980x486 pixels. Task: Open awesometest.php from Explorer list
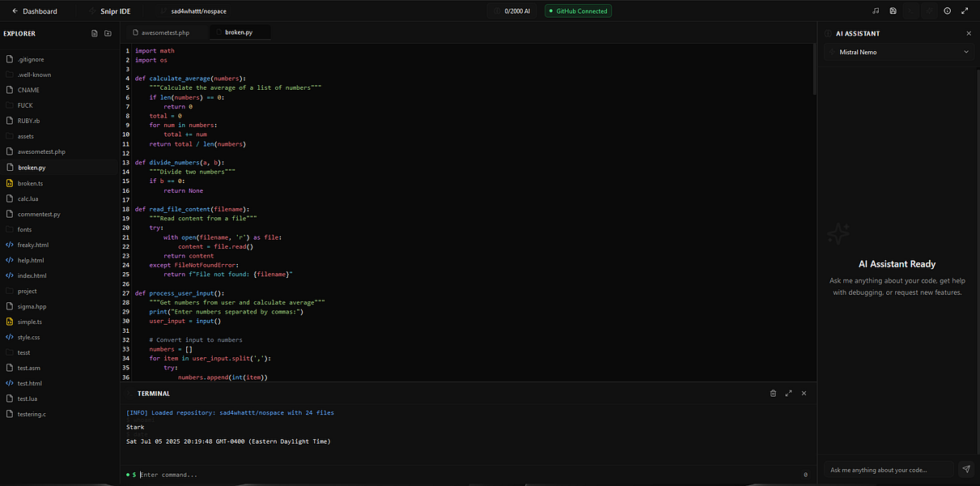point(60,151)
